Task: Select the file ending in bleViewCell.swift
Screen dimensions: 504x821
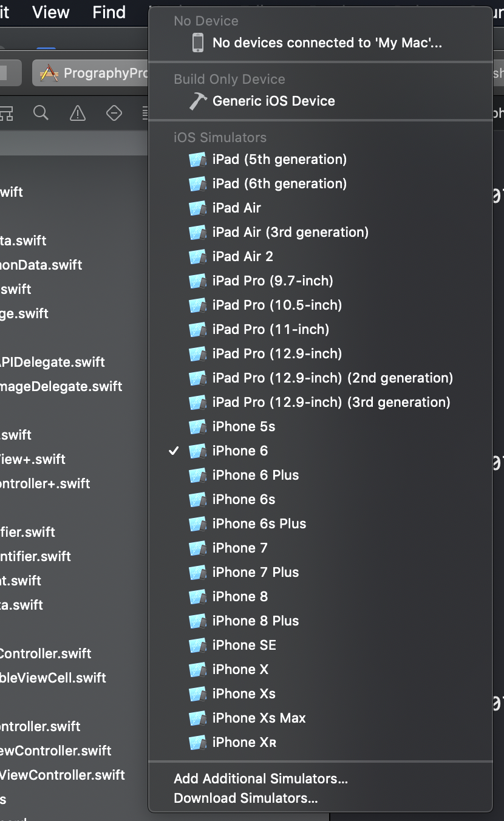Action: point(53,678)
